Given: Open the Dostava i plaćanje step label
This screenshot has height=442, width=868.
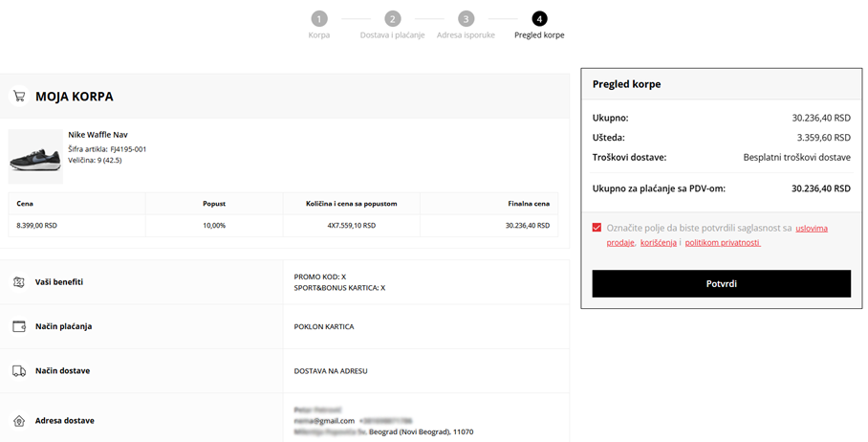Looking at the screenshot, I should coord(392,35).
